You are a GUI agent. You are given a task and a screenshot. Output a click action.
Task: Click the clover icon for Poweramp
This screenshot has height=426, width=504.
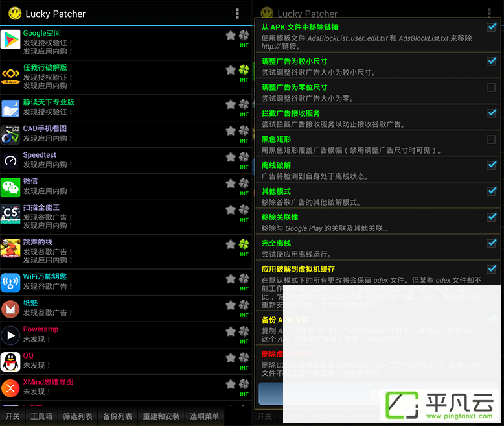click(x=244, y=331)
